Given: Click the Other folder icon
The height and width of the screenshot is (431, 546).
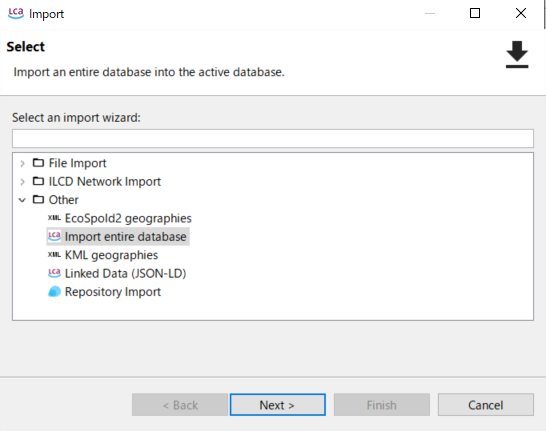Looking at the screenshot, I should coord(38,199).
